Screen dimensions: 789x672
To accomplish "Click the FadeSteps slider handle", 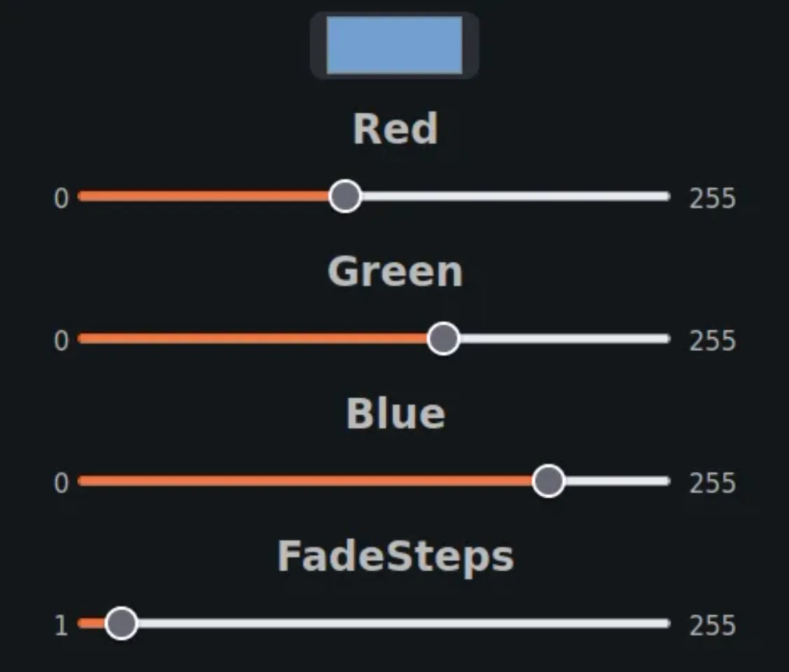I will tap(122, 623).
